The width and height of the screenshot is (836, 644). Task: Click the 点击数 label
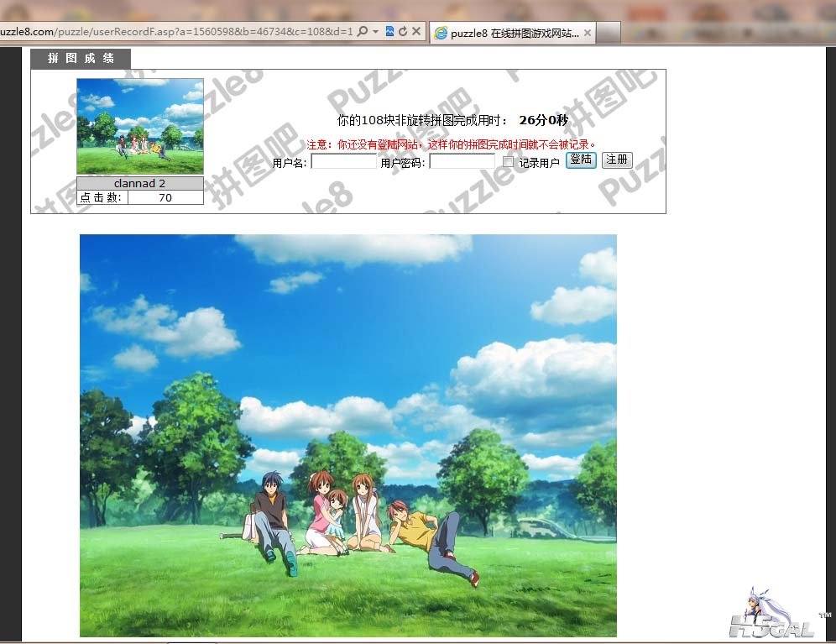(102, 197)
